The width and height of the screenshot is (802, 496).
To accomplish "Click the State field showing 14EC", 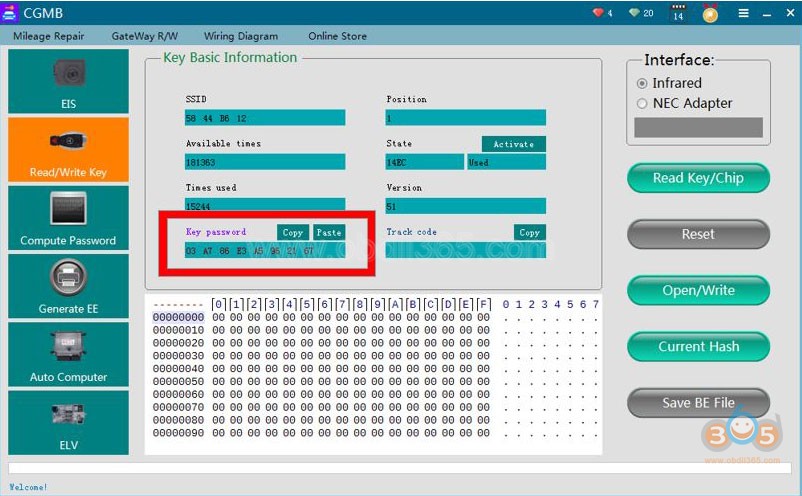I will [425, 162].
